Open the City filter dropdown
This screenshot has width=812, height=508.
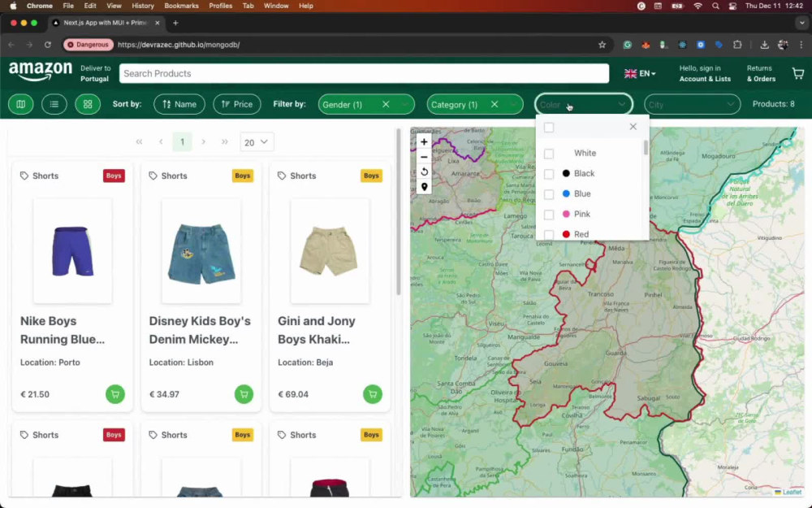tap(693, 104)
